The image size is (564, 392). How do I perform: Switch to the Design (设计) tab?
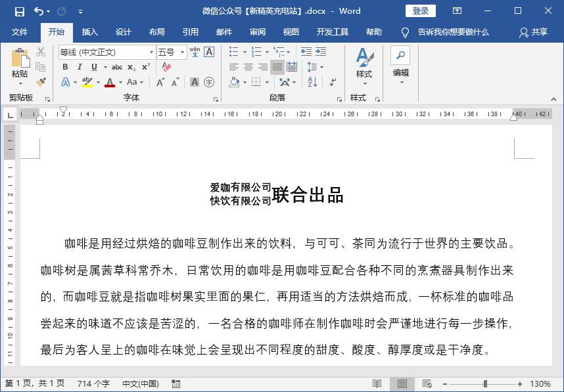(x=123, y=32)
